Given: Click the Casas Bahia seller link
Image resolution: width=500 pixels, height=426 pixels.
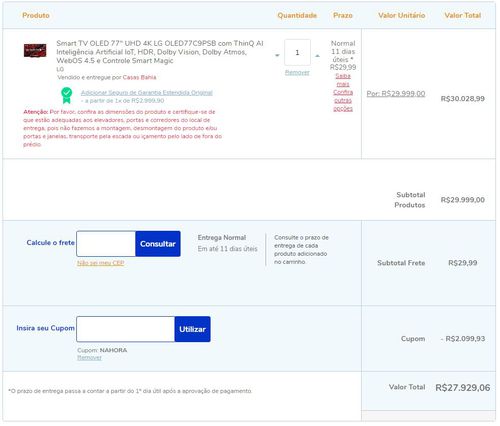Looking at the screenshot, I should 139,77.
